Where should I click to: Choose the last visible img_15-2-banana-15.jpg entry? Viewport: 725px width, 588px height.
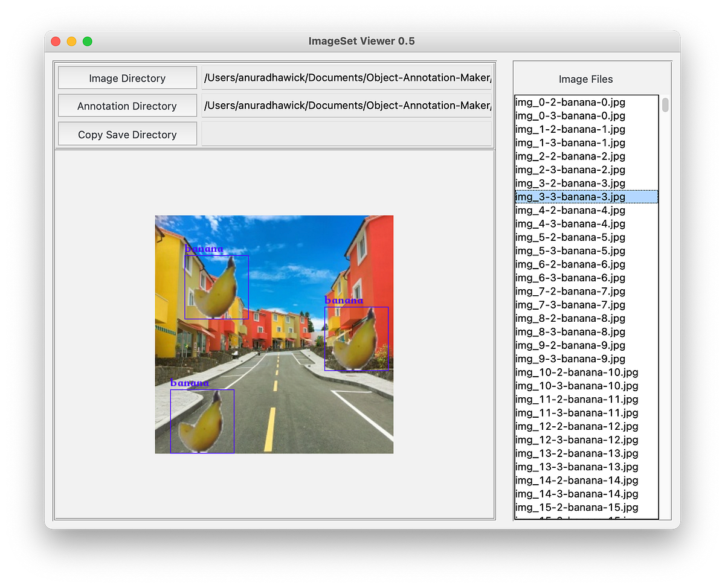coord(576,507)
